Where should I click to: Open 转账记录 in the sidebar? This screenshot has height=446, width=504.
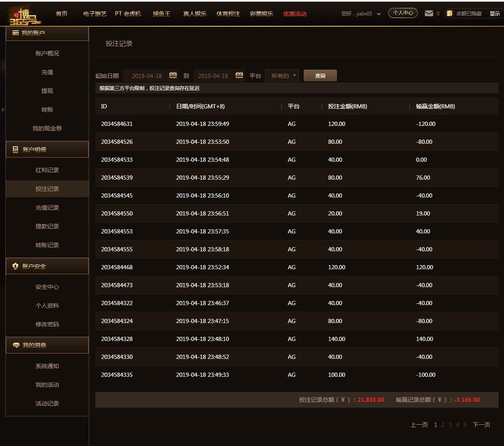coord(47,245)
